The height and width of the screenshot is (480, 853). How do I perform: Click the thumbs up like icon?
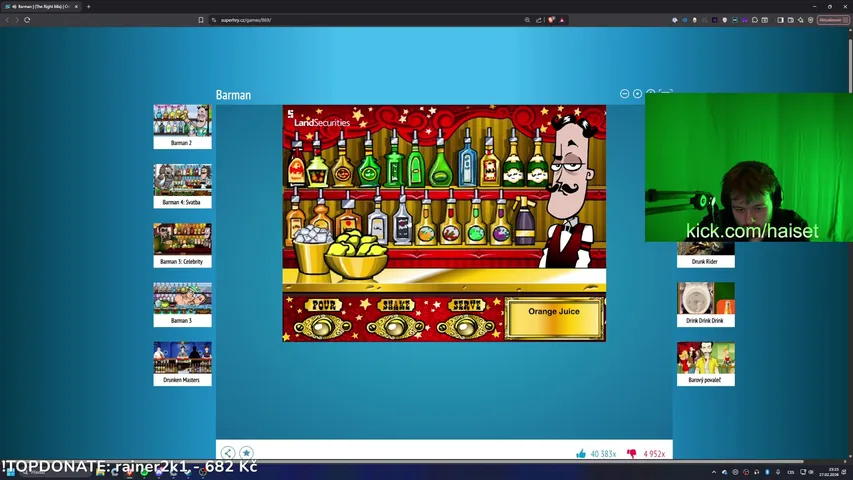point(581,453)
